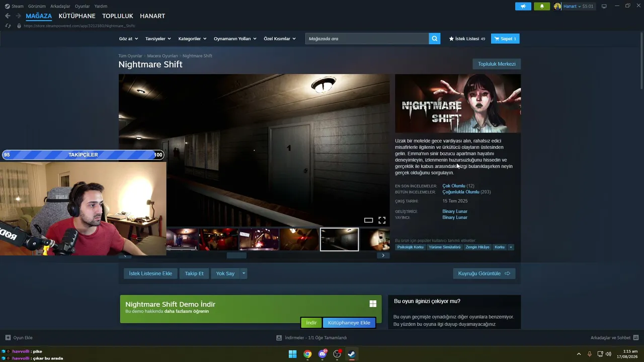The height and width of the screenshot is (362, 644).
Task: Click İstek Listesine Ekle button
Action: point(150,274)
